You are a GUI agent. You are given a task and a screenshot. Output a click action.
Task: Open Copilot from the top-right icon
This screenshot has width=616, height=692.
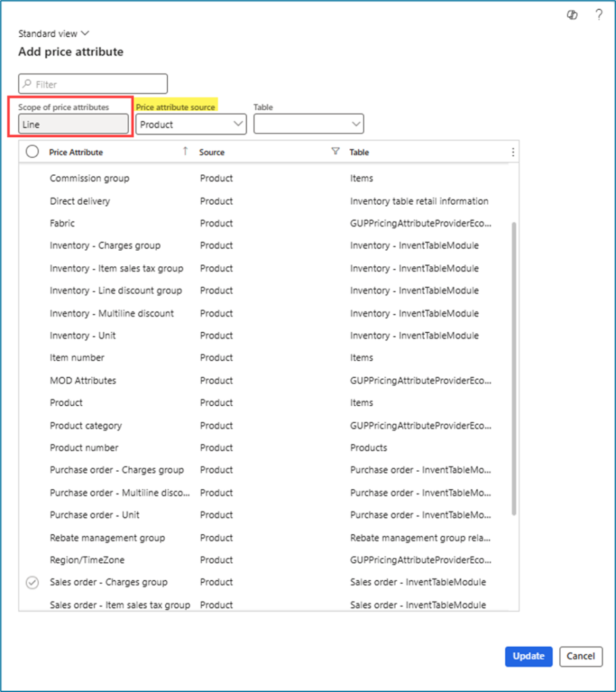(571, 14)
